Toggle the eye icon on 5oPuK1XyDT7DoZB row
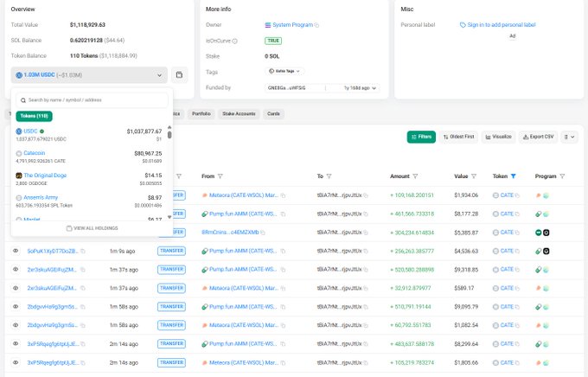This screenshot has height=377, width=588. [x=16, y=251]
